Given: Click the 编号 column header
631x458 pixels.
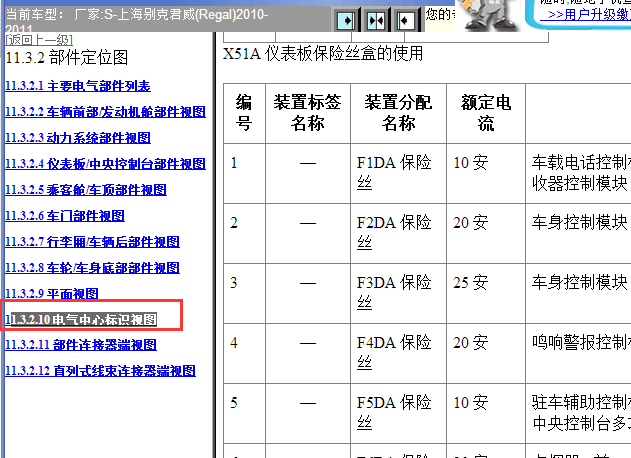Looking at the screenshot, I should [x=244, y=113].
